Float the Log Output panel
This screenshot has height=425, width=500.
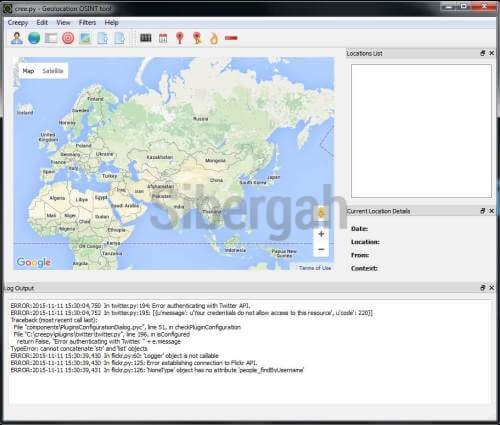point(483,288)
